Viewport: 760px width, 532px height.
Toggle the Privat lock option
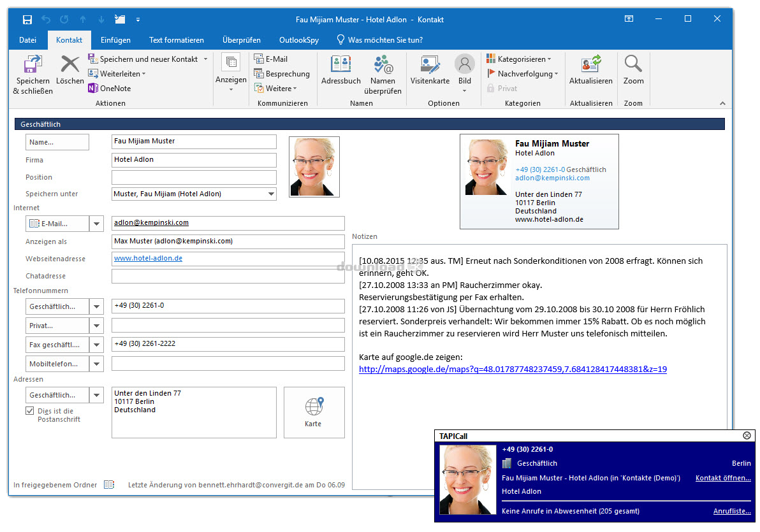click(x=502, y=88)
